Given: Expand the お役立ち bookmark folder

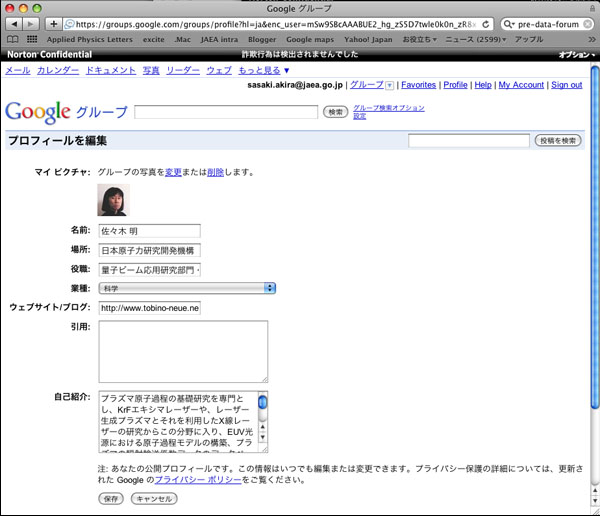Looking at the screenshot, I should (x=419, y=39).
